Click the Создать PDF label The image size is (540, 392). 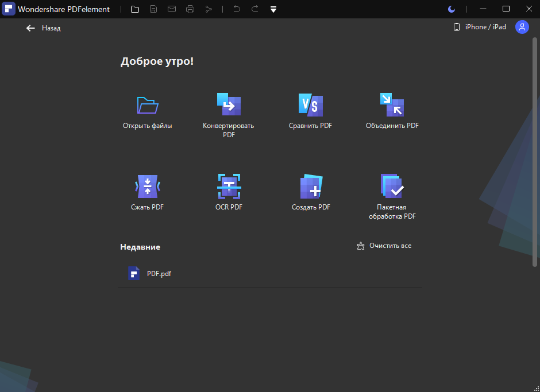click(x=311, y=207)
